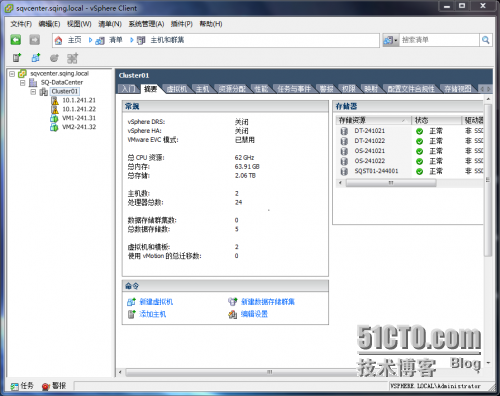Click the 警报 alarms icon in status bar
Image resolution: width=500 pixels, height=396 pixels.
point(46,386)
